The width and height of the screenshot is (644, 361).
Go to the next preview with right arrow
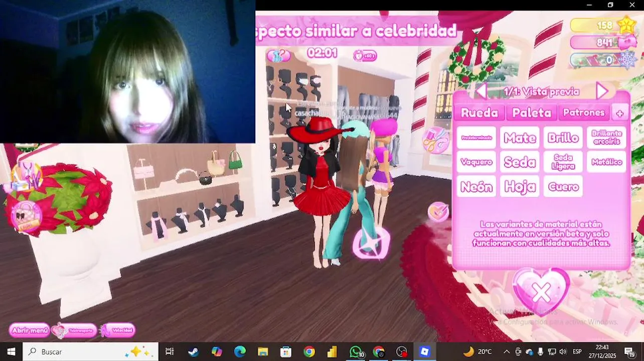click(602, 91)
